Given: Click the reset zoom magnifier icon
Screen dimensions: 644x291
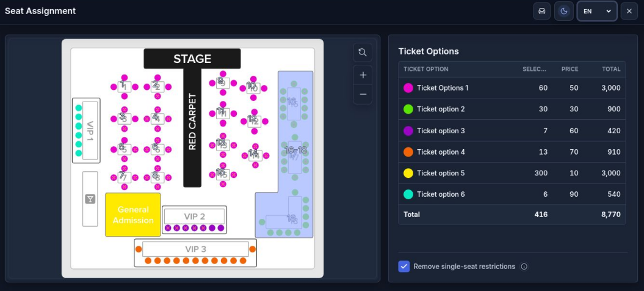Looking at the screenshot, I should pos(363,53).
